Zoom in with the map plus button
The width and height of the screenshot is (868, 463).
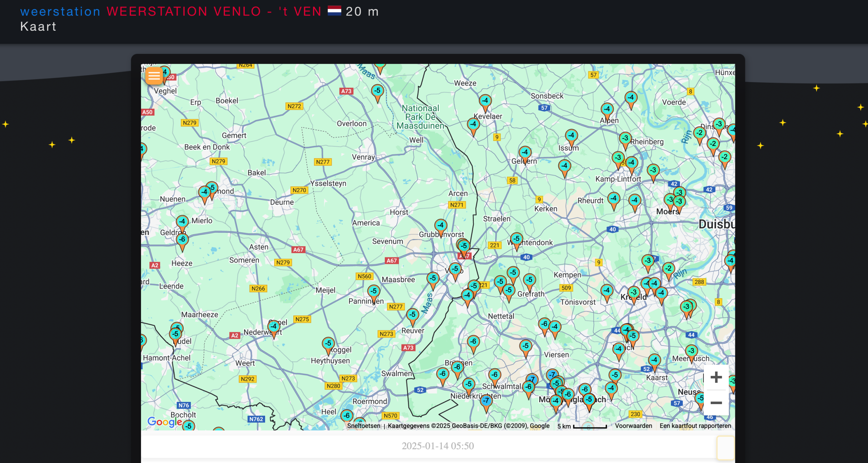tap(716, 377)
